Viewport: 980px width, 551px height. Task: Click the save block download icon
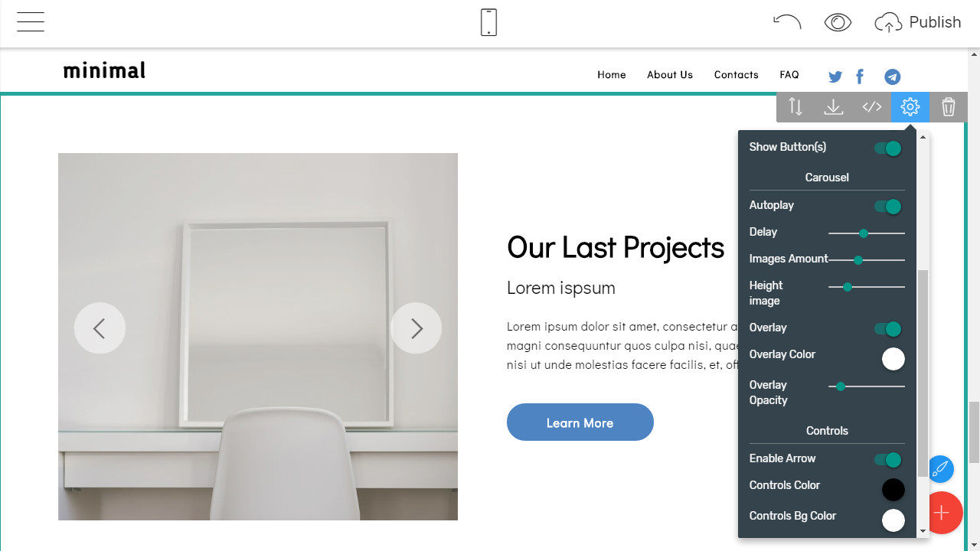click(x=834, y=107)
